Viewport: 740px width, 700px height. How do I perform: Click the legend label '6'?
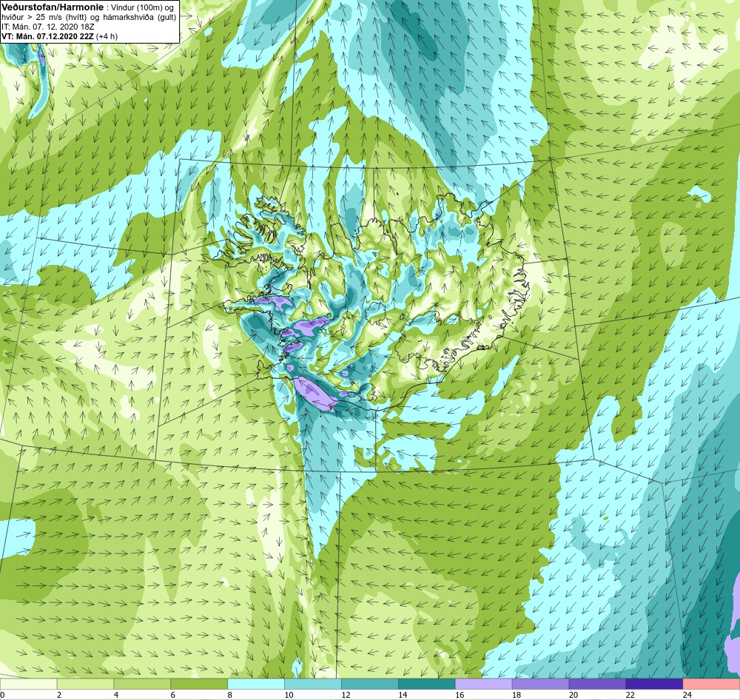(172, 695)
